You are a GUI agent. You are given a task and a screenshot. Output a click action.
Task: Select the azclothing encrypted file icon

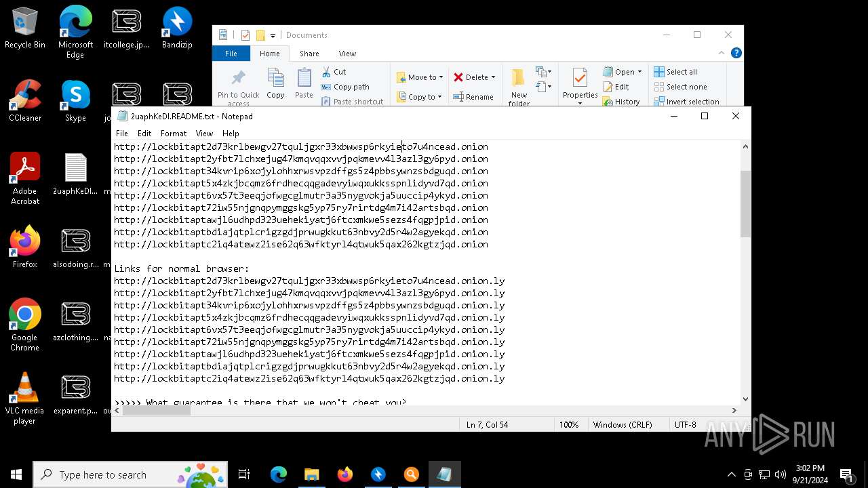tap(75, 321)
